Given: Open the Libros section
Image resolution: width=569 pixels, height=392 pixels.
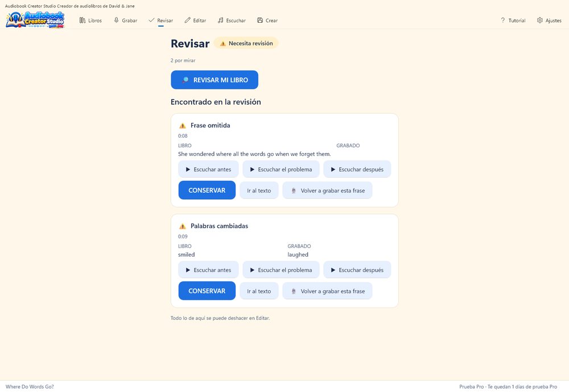Looking at the screenshot, I should 90,20.
